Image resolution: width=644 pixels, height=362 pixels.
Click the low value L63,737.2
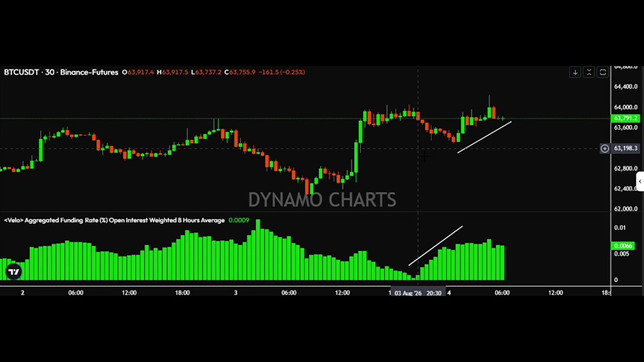[206, 72]
